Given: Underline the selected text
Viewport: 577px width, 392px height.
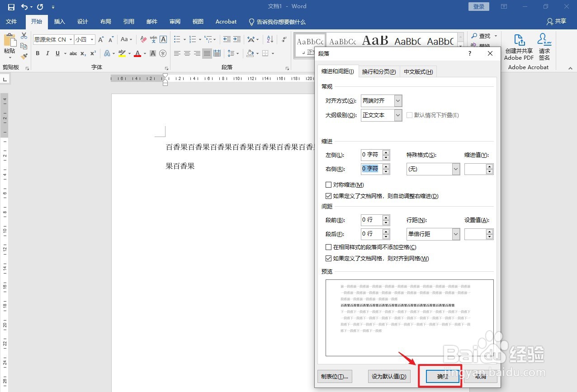Looking at the screenshot, I should pos(57,53).
